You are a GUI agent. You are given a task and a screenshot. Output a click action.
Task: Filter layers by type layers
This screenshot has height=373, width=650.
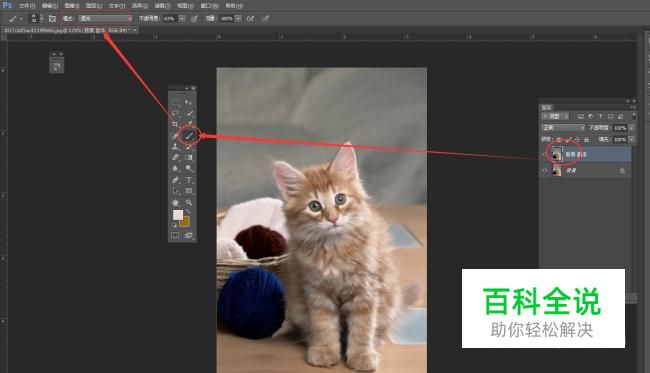point(600,116)
